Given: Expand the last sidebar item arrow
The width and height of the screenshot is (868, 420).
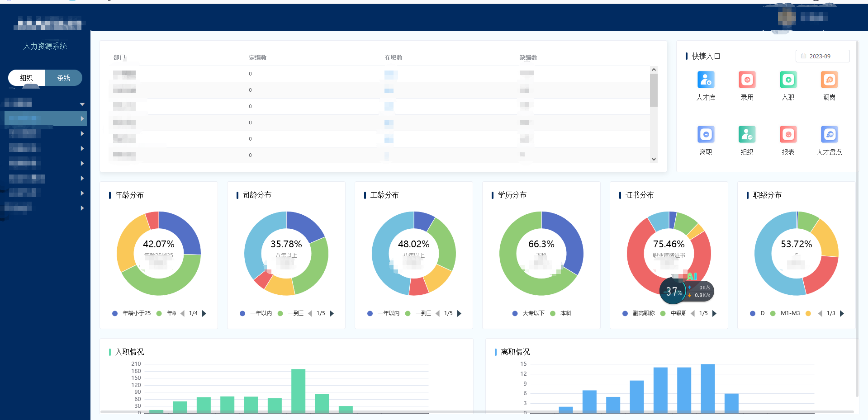Looking at the screenshot, I should pos(82,208).
